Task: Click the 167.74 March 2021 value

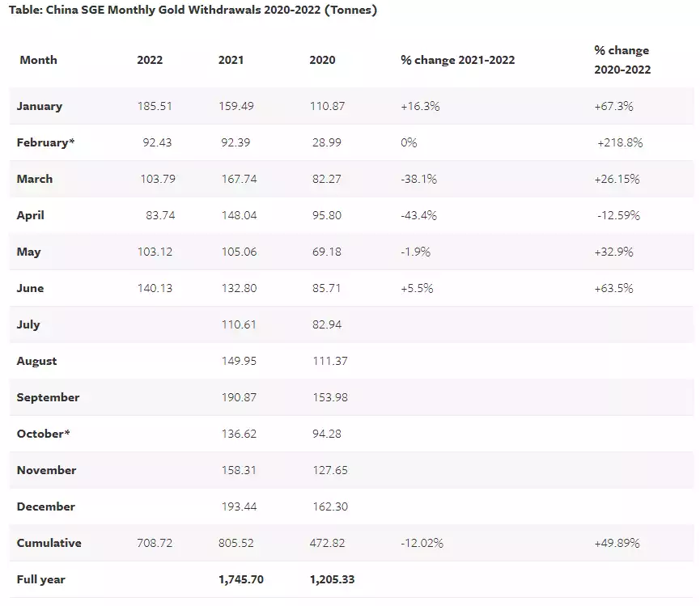Action: (x=238, y=179)
